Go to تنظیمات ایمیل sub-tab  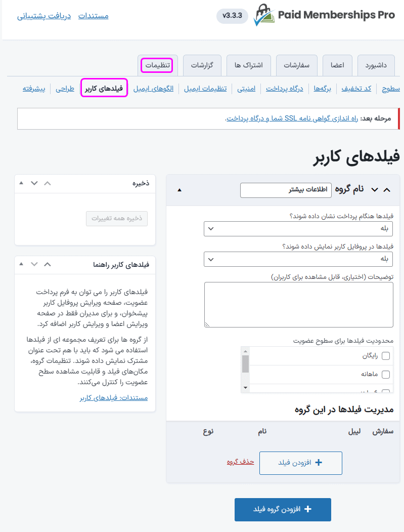205,89
